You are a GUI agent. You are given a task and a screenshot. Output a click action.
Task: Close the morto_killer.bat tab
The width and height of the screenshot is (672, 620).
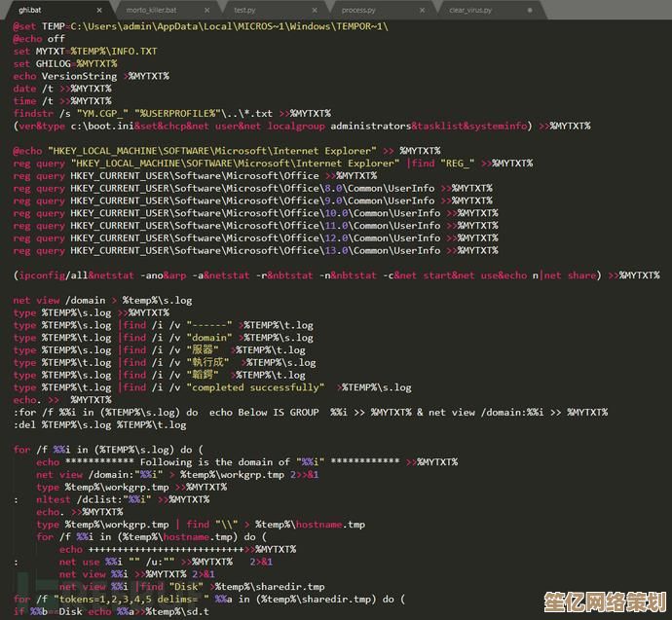[207, 10]
